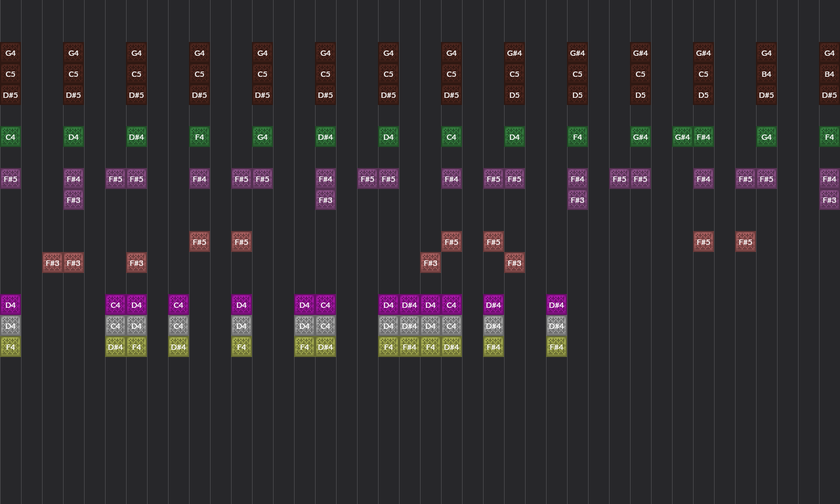Select the leftmost purple F#4 note block
Image resolution: width=840 pixels, height=504 pixels.
coord(73,179)
